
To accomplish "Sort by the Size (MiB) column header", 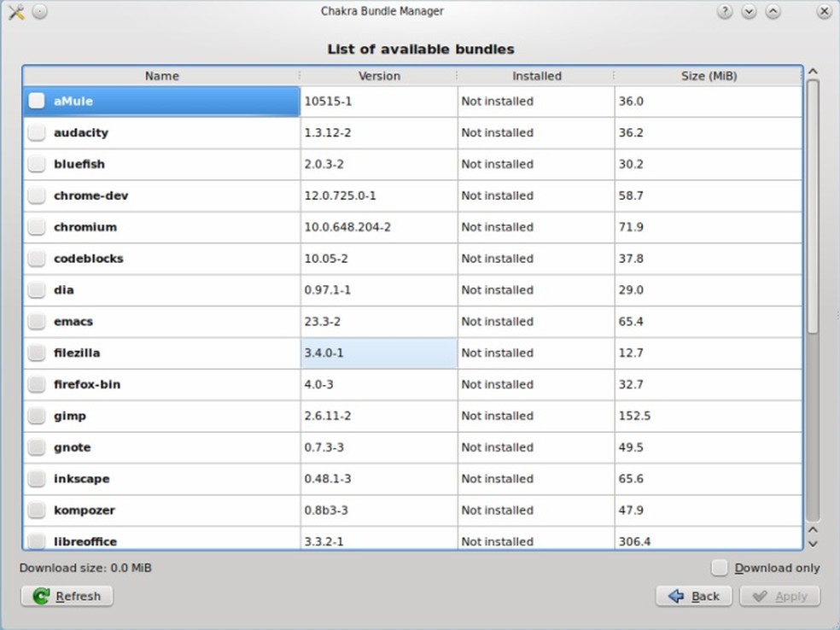I will click(709, 76).
